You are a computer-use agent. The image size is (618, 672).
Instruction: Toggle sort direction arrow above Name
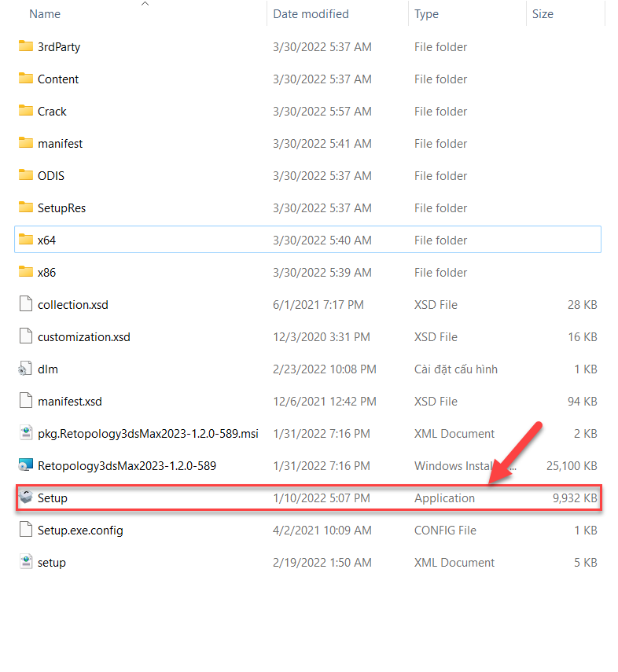145,4
